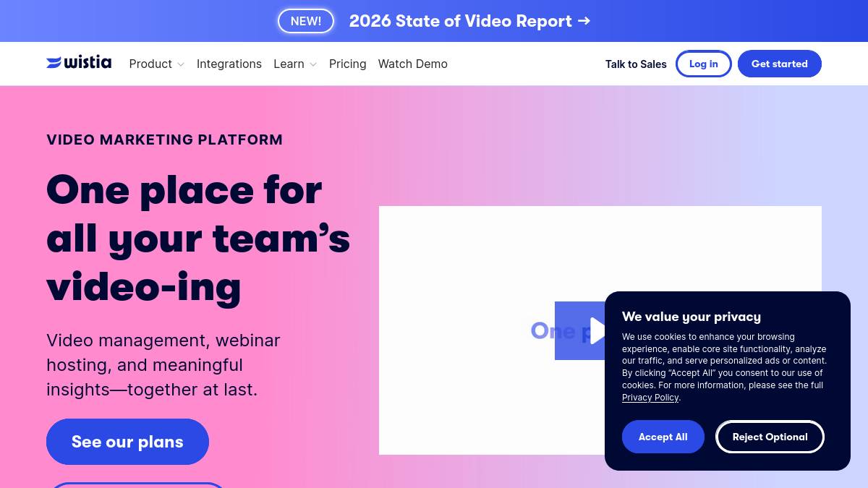The height and width of the screenshot is (488, 868).
Task: Play the hero video
Action: point(580,330)
